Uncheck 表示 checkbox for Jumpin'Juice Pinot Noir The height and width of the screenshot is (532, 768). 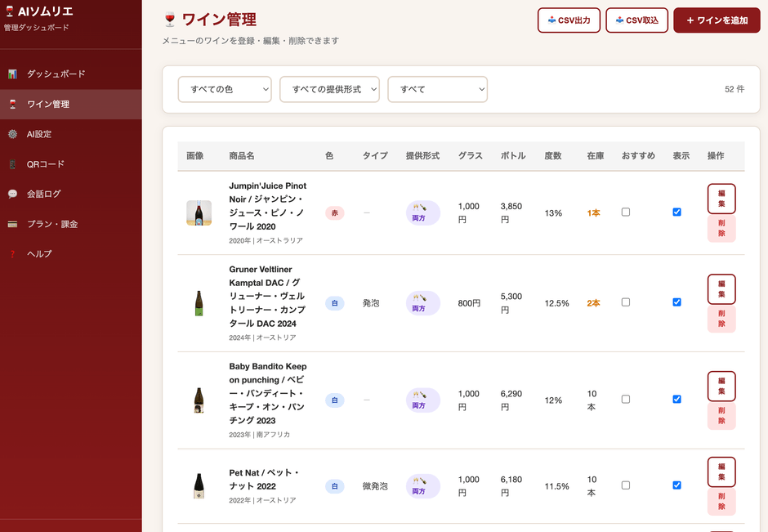[x=676, y=212]
